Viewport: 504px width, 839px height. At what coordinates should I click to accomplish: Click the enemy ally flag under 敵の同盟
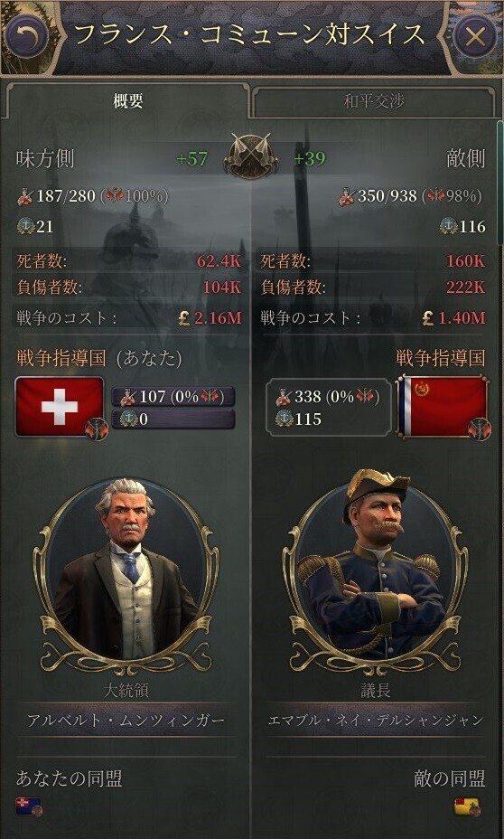point(467,806)
